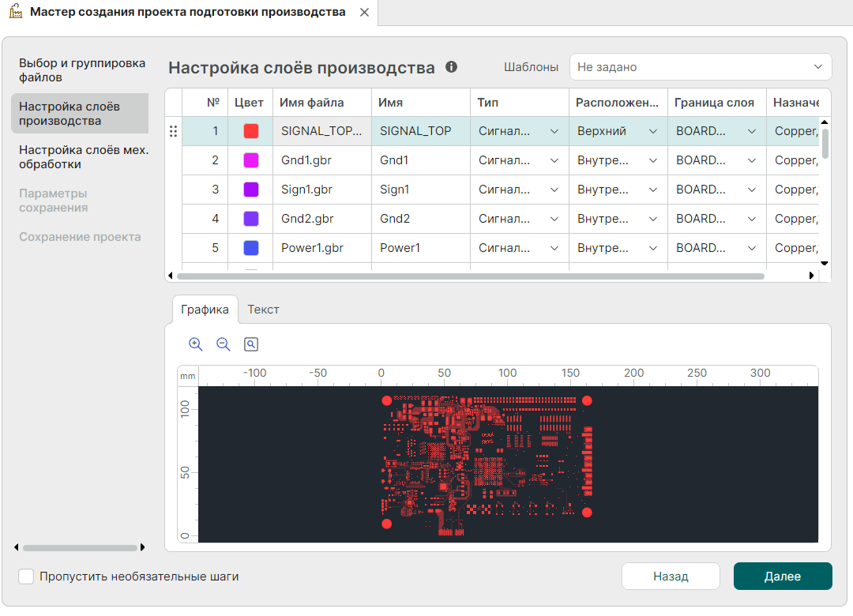Pick the red color swatch for SIGNAL_TOP
The image size is (853, 616).
coord(251,131)
